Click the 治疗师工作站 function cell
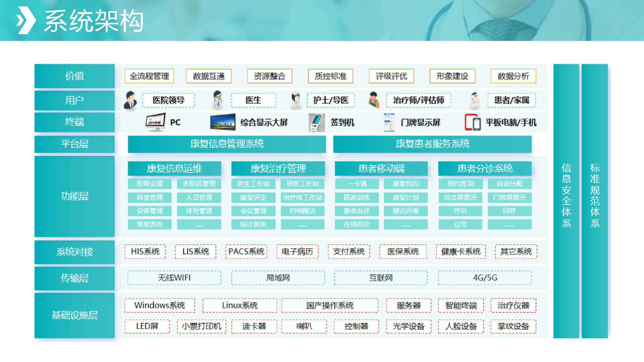This screenshot has width=644, height=362. 303,197
